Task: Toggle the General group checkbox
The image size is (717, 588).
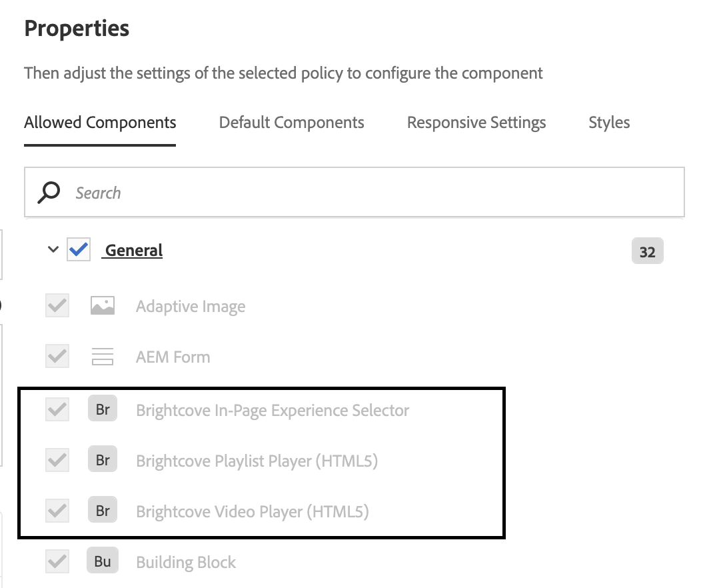Action: [78, 249]
